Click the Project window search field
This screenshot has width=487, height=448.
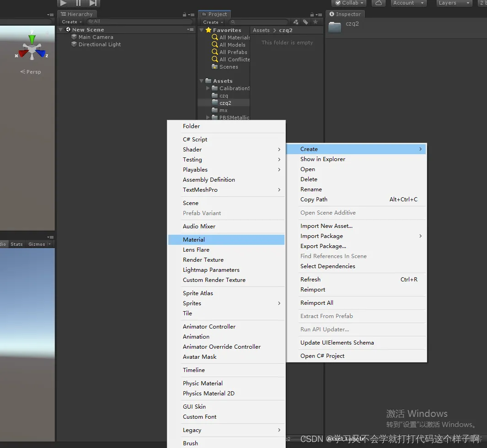pyautogui.click(x=258, y=22)
